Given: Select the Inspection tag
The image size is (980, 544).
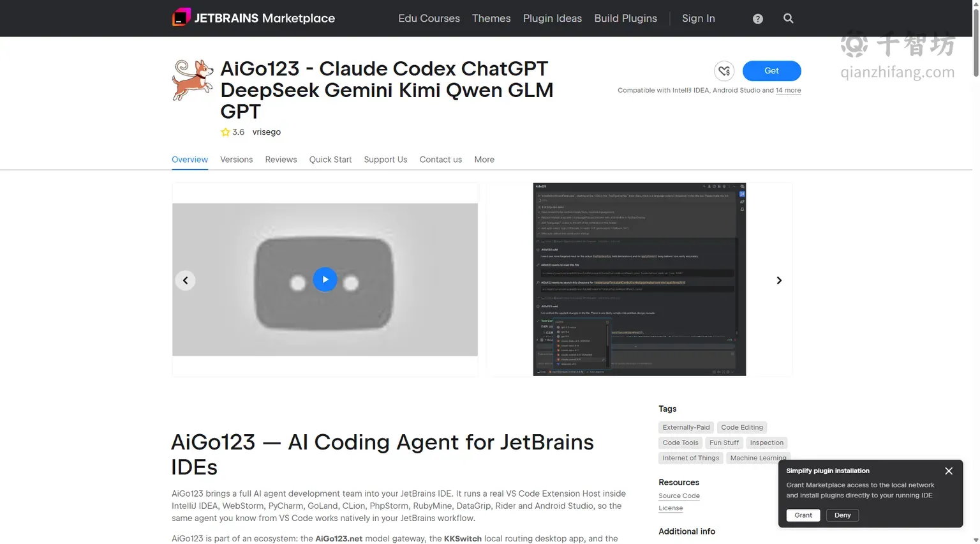Looking at the screenshot, I should (x=766, y=443).
